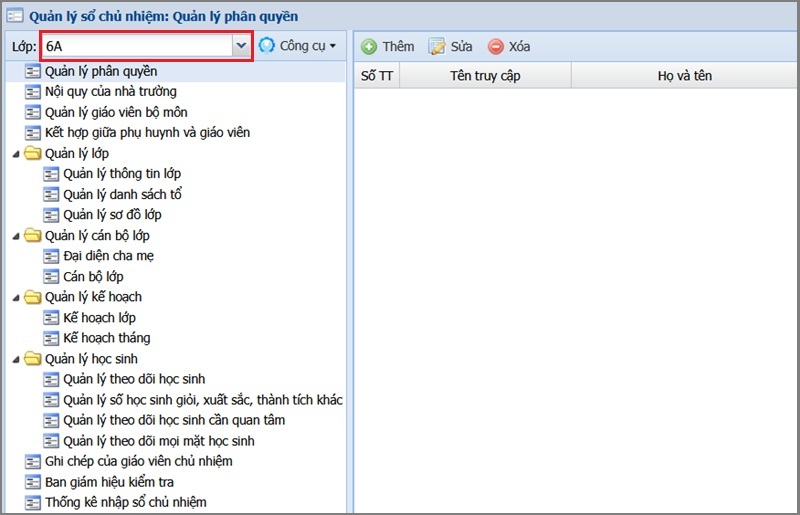
Task: Click icon beside Ghi chép của giáo viên
Action: pos(32,461)
